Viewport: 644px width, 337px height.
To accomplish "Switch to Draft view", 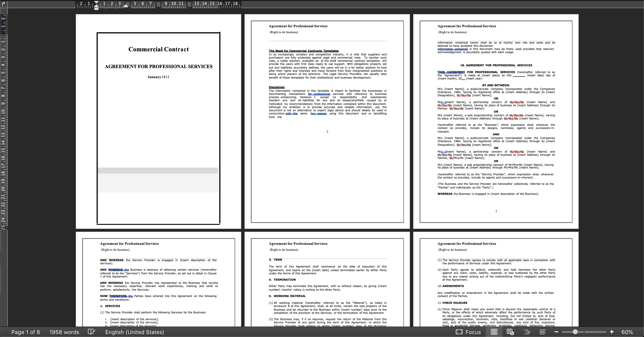I will click(x=542, y=332).
